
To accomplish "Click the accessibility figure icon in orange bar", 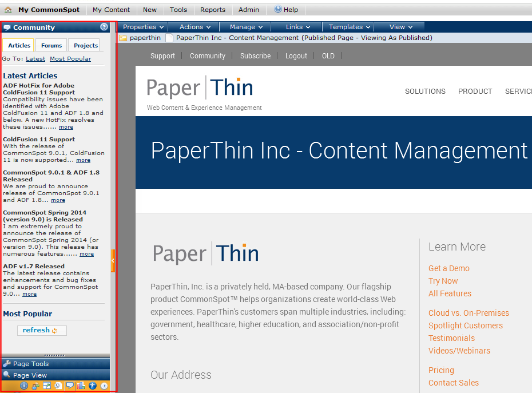I will point(93,386).
